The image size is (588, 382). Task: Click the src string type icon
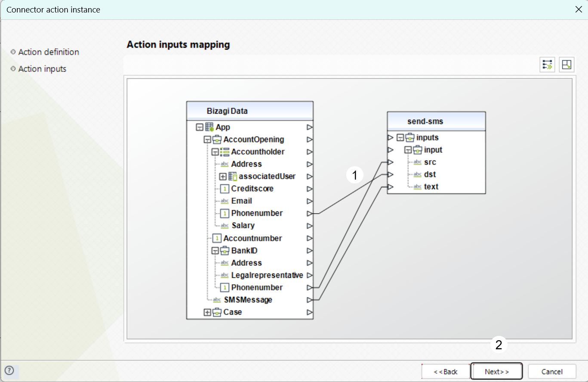418,162
